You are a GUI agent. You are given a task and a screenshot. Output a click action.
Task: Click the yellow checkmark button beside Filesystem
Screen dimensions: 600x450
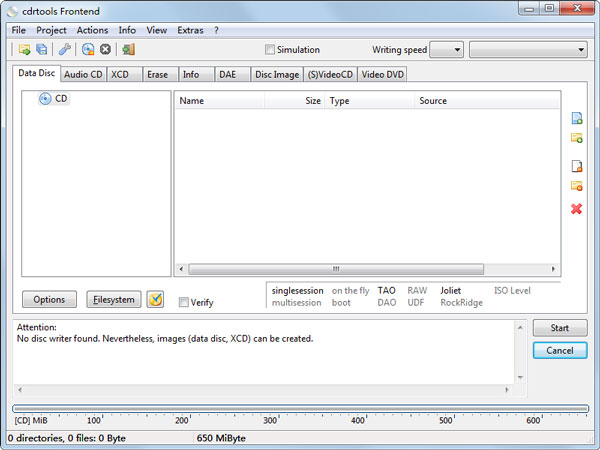(155, 299)
